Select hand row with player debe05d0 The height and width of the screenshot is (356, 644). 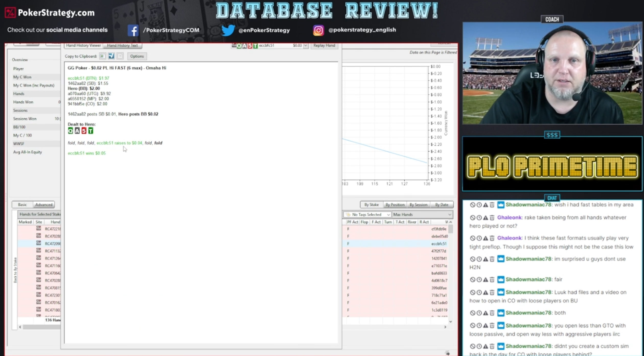tap(395, 236)
